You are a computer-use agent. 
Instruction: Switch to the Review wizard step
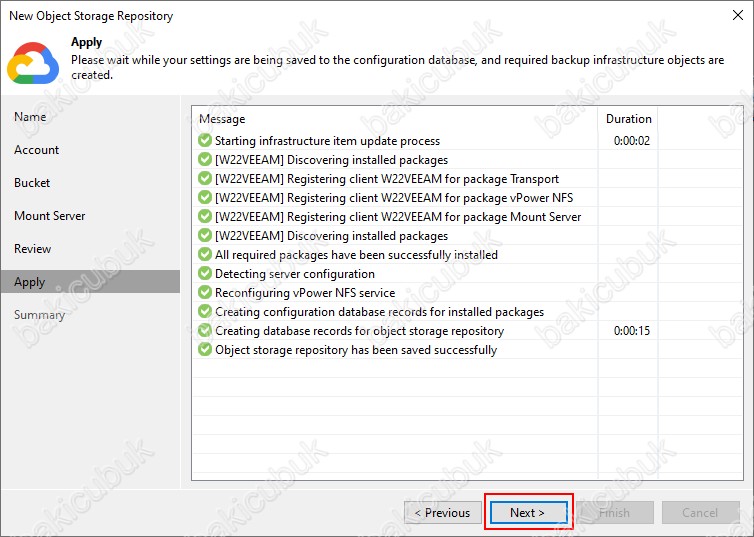[33, 249]
